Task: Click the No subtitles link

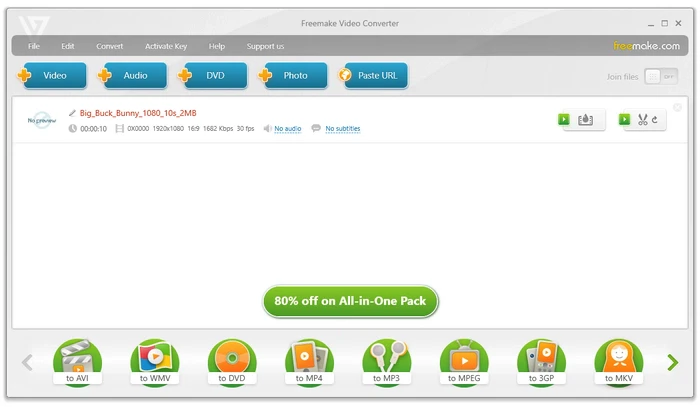Action: coord(343,129)
